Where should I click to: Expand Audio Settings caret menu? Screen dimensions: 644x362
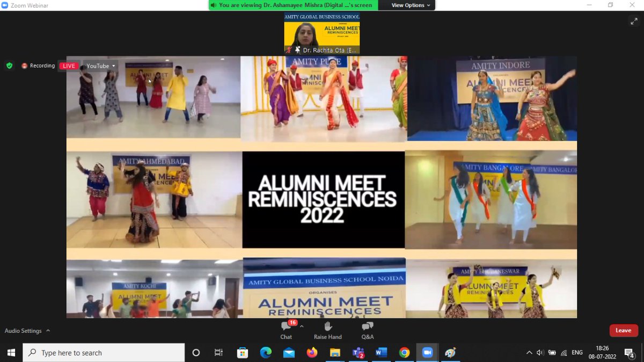point(48,331)
